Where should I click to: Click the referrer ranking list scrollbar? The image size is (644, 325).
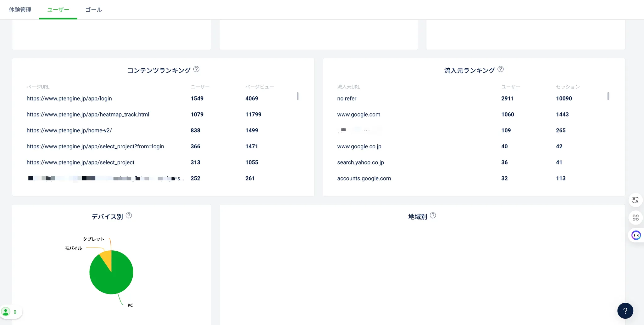pos(608,96)
